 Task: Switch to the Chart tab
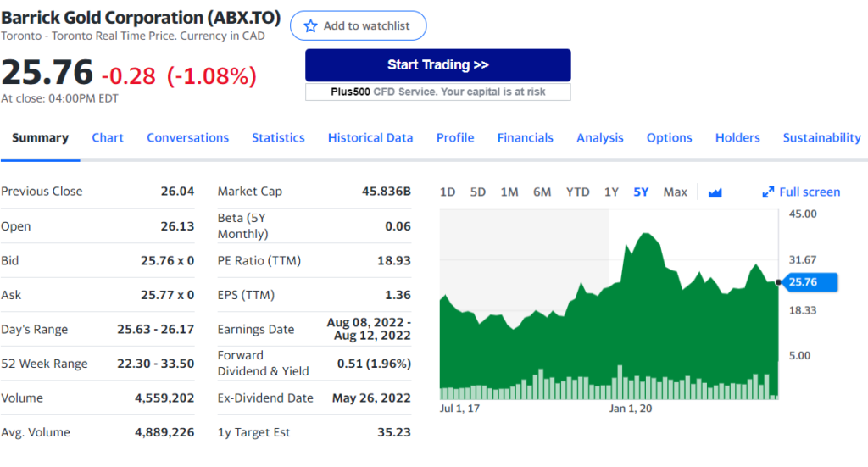tap(108, 138)
